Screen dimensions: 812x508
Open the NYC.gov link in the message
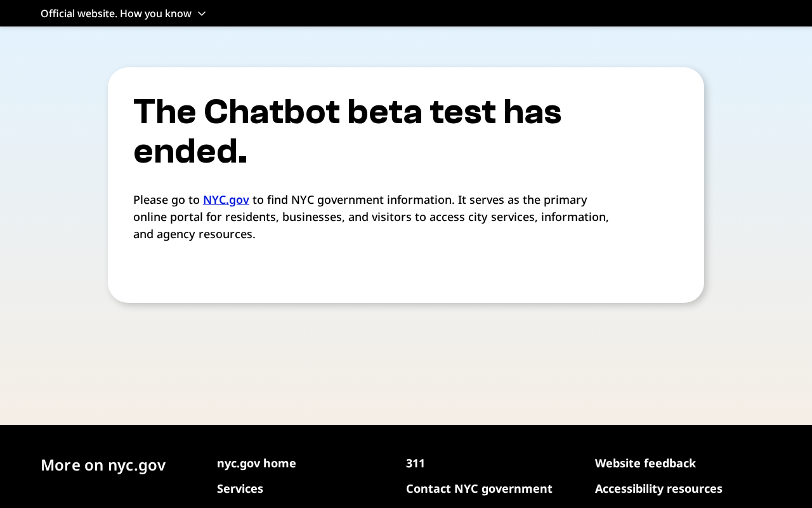(x=226, y=200)
